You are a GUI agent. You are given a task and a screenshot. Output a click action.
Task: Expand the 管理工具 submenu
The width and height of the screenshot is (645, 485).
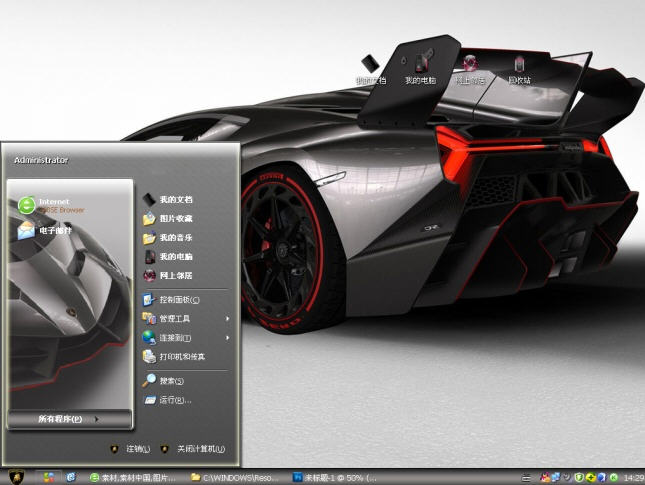(x=185, y=318)
